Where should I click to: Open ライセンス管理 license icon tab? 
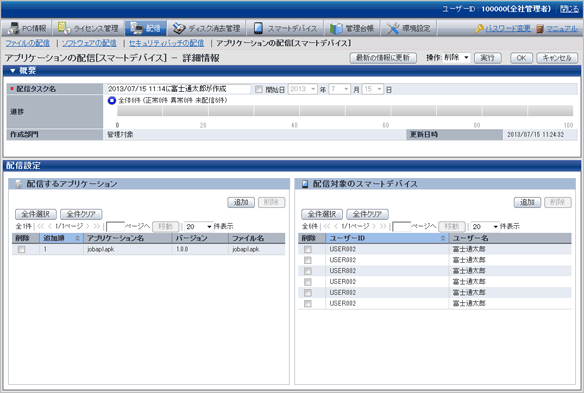pos(64,28)
